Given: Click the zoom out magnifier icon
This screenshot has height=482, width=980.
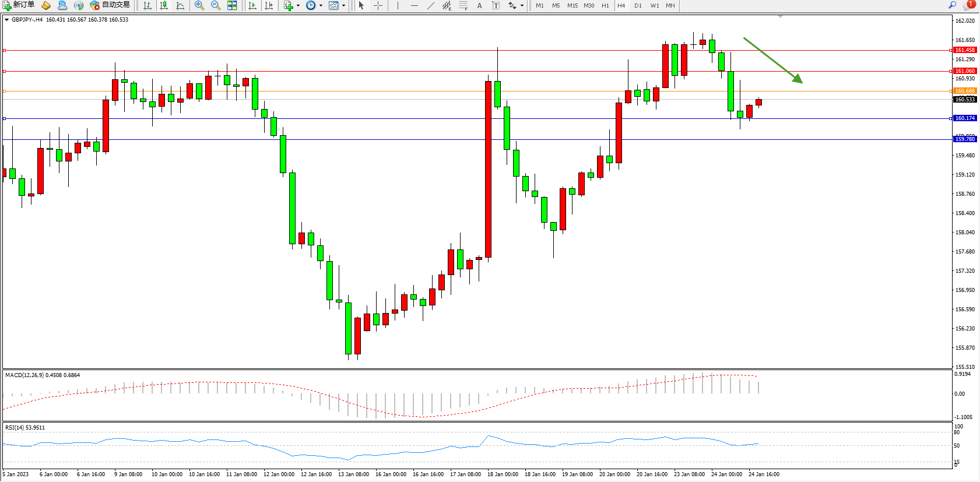Looking at the screenshot, I should [x=216, y=5].
